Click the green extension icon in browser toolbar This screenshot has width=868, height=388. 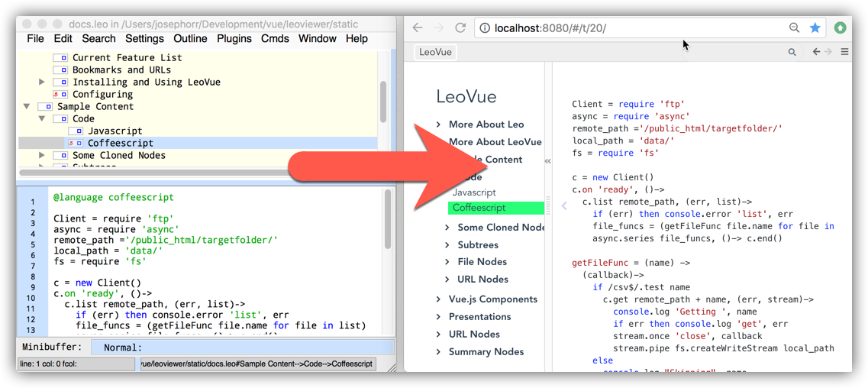[841, 27]
